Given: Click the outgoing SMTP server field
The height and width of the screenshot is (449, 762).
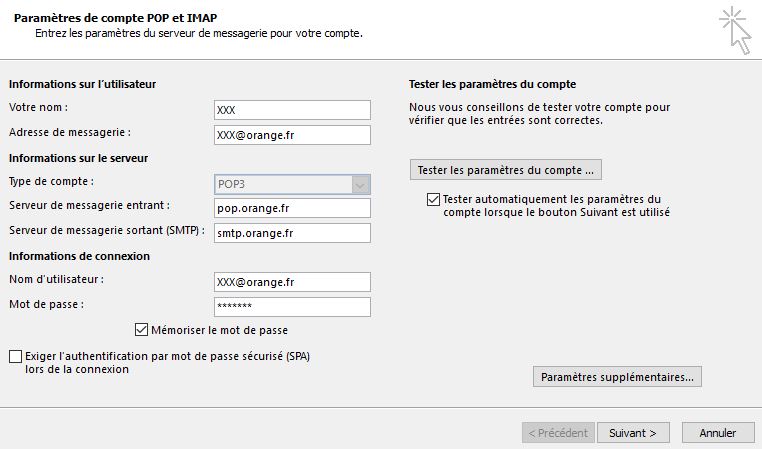Looking at the screenshot, I should [x=292, y=233].
